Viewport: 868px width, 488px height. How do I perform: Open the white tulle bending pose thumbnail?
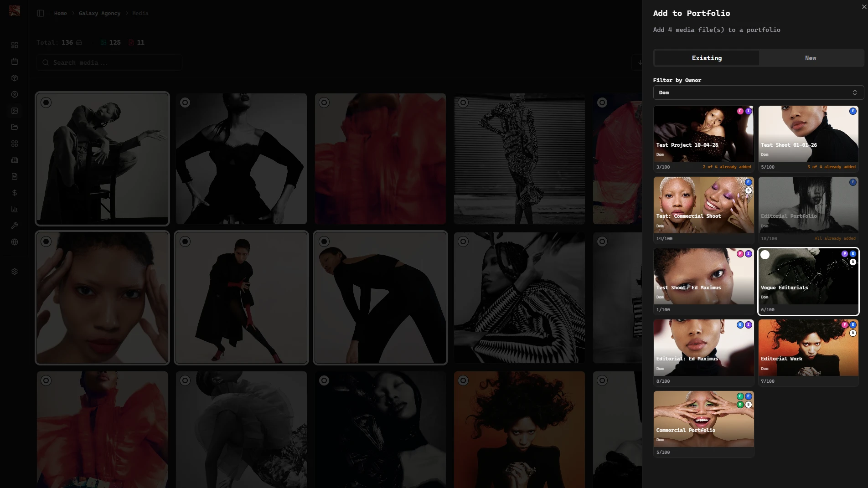(x=241, y=429)
